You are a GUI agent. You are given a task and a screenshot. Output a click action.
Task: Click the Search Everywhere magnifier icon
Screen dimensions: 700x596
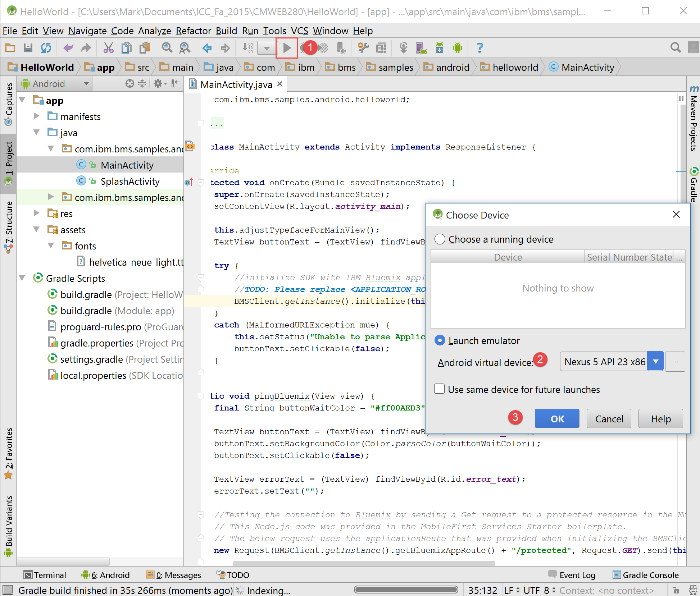coord(676,48)
